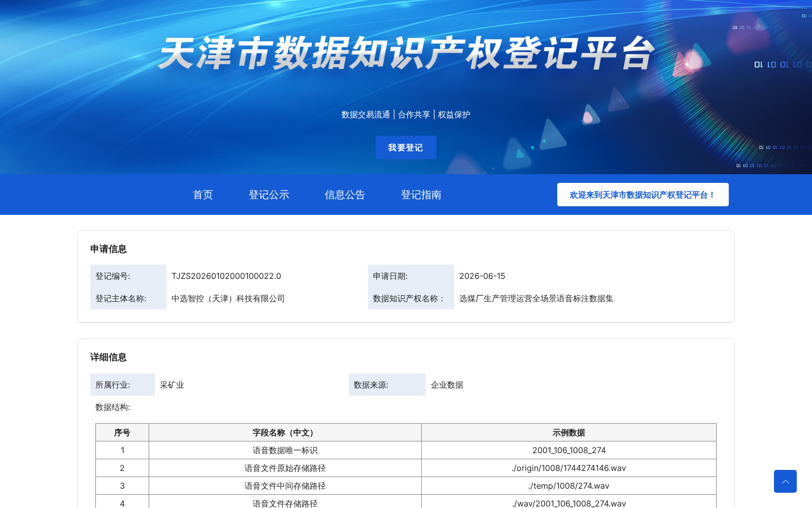Click the 我要登记 button
The height and width of the screenshot is (508, 812).
(405, 147)
